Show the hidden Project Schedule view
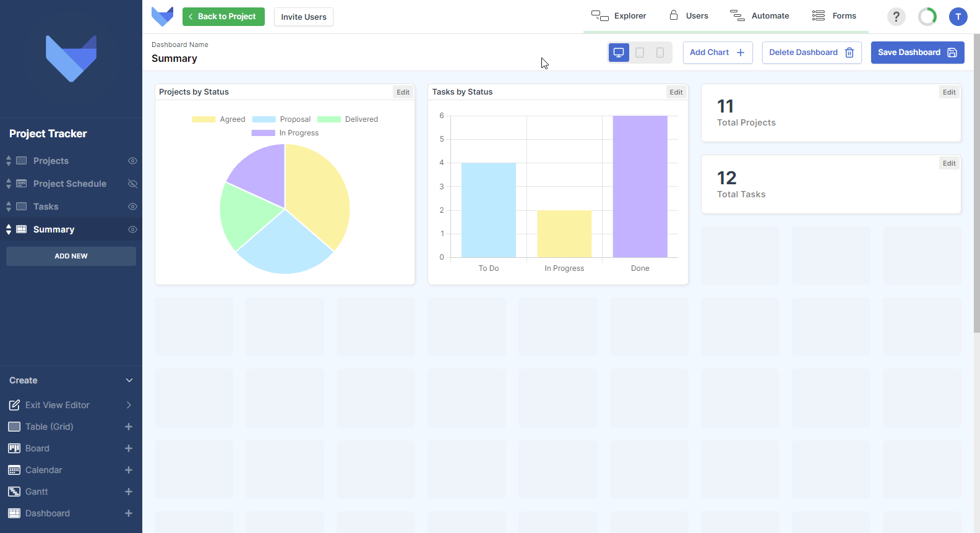Viewport: 980px width, 533px height. click(x=132, y=184)
